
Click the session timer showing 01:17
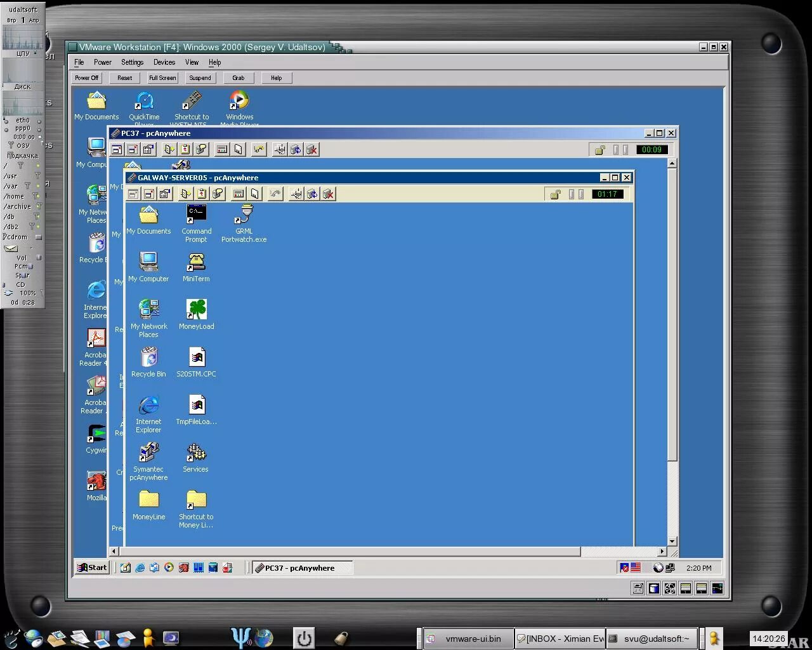[607, 194]
